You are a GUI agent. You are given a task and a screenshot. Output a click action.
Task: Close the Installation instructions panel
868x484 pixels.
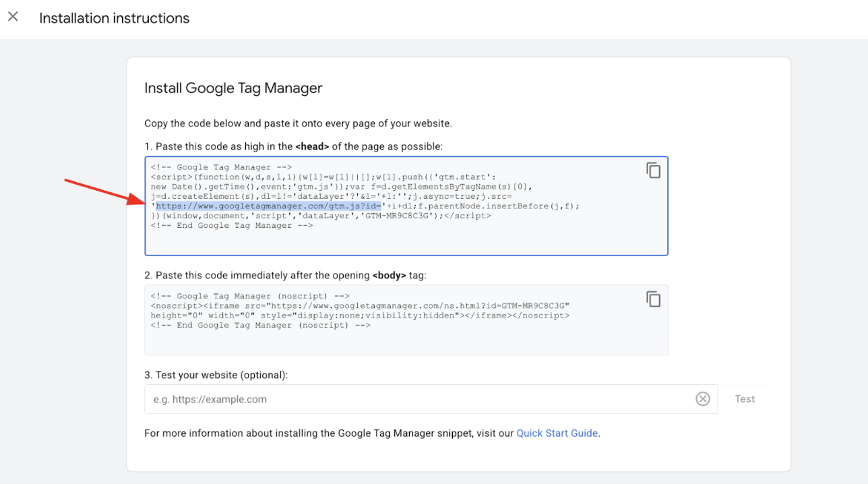tap(13, 17)
